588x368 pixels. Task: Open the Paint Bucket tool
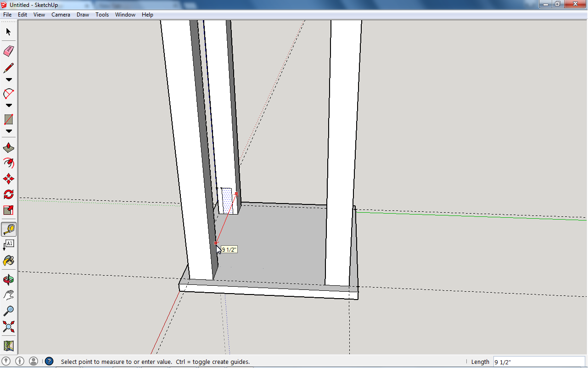(8, 260)
